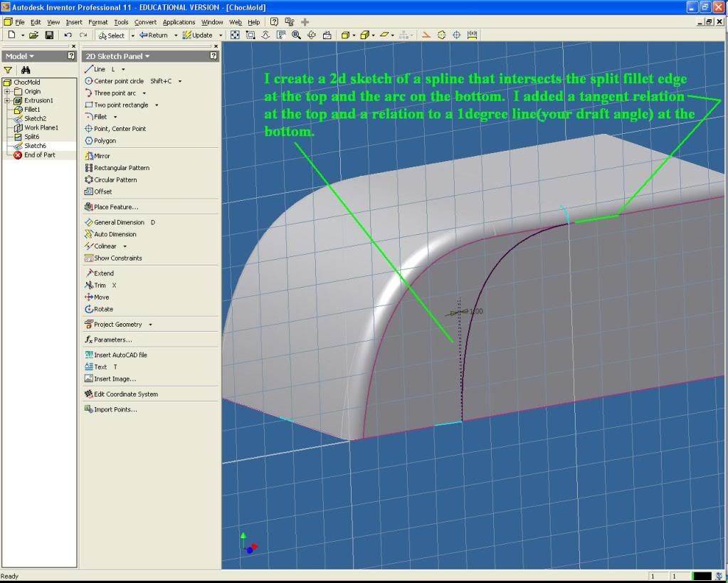728x583 pixels.
Task: Open the Three point arc dropdown arrow
Action: (x=144, y=93)
